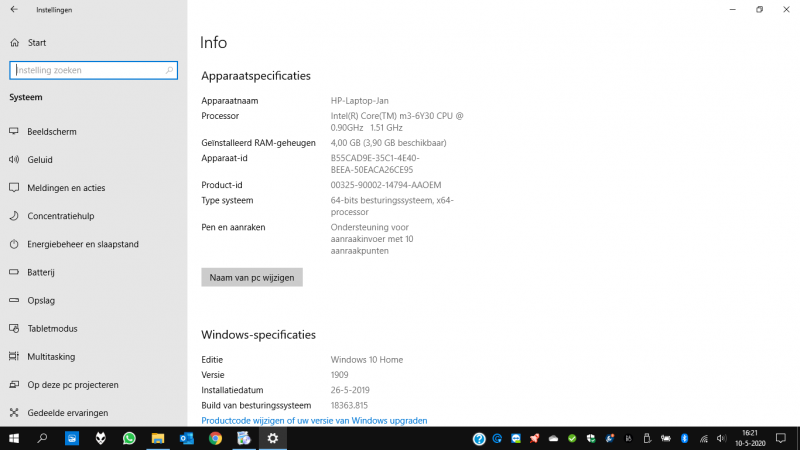Go to Concentratiehulp settings
800x450 pixels.
60,216
